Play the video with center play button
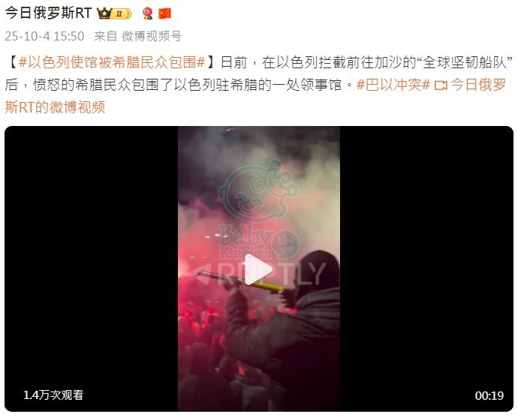This screenshot has width=518, height=420. 259,269
